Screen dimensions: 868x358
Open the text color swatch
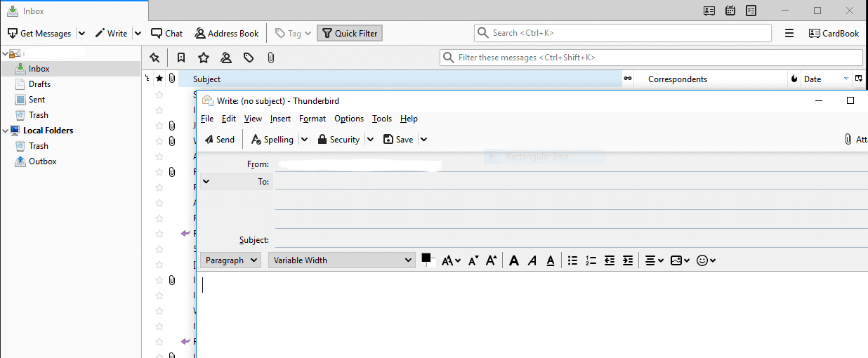click(x=426, y=258)
